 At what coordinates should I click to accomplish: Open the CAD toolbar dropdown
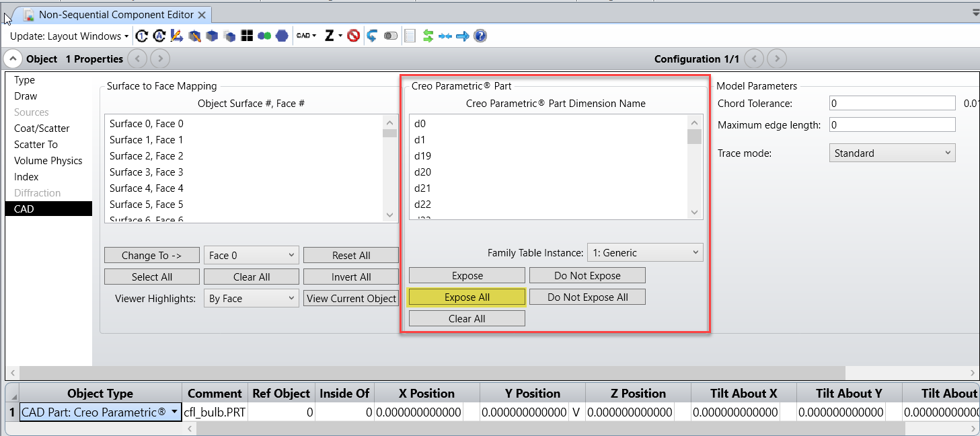pos(306,36)
